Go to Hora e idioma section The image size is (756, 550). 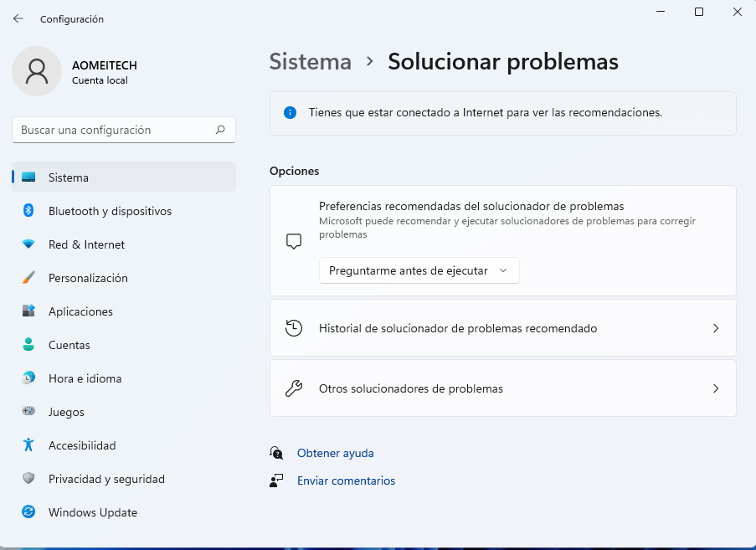coord(85,378)
